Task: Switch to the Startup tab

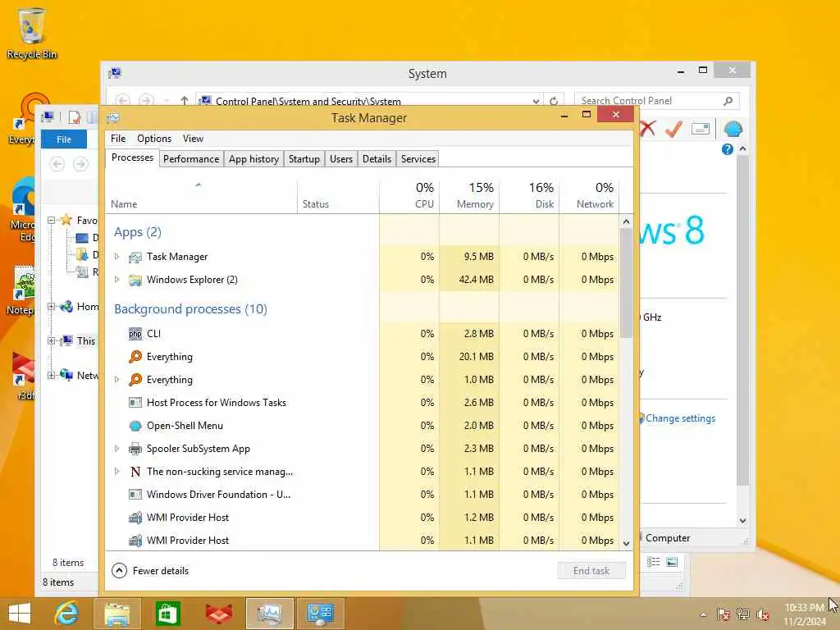Action: 304,159
